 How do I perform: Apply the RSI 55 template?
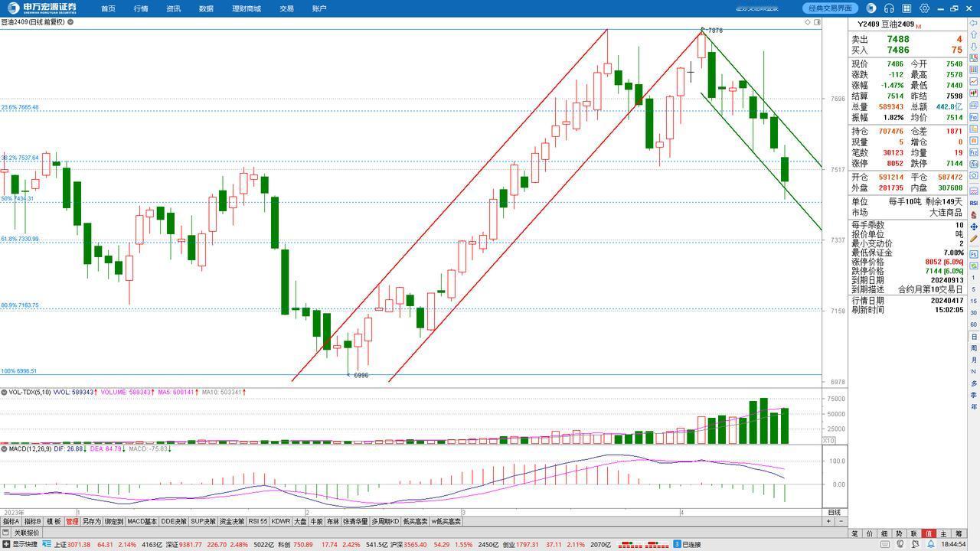[x=258, y=521]
